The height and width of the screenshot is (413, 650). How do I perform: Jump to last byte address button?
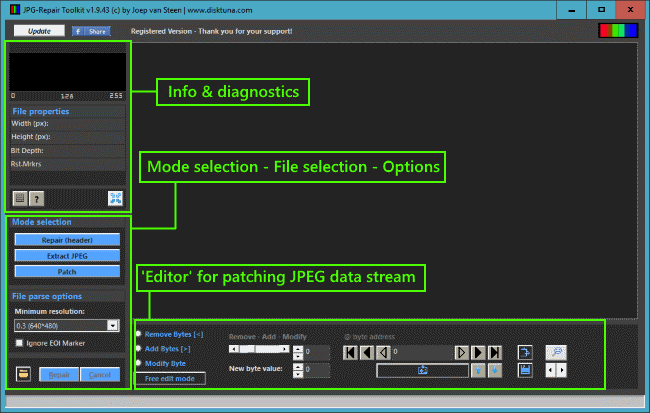[494, 352]
